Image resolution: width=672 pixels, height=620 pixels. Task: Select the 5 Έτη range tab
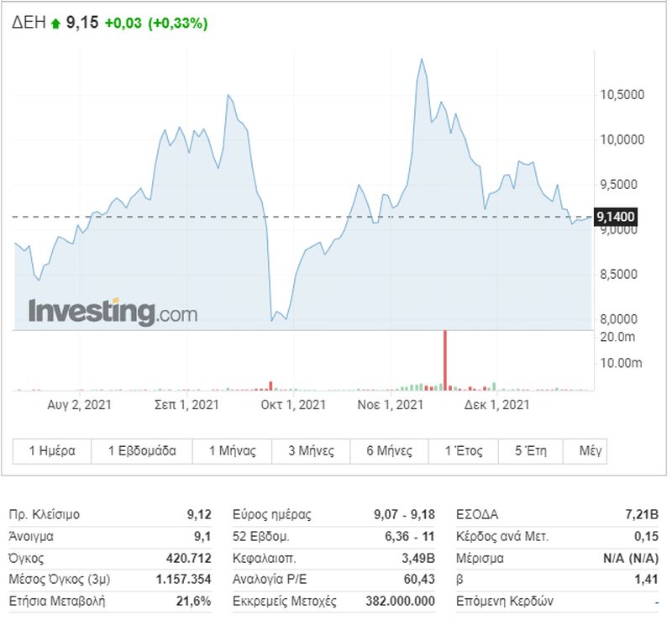click(531, 451)
